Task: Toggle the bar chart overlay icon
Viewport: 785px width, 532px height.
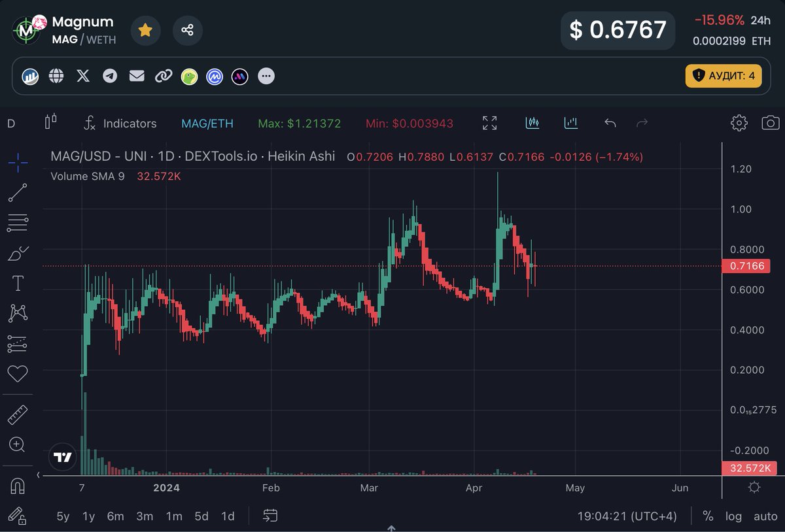Action: 571,122
